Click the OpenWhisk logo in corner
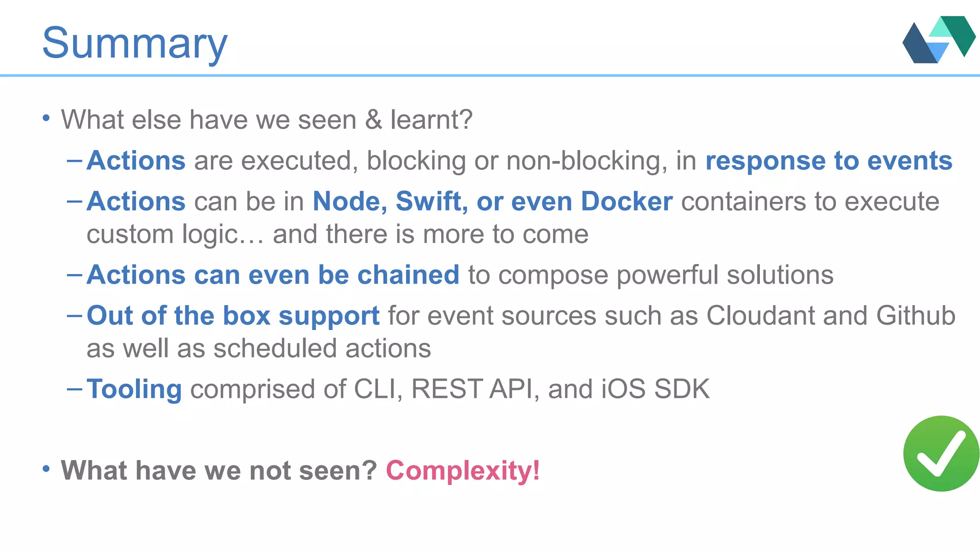The width and height of the screenshot is (980, 551). coord(939,40)
